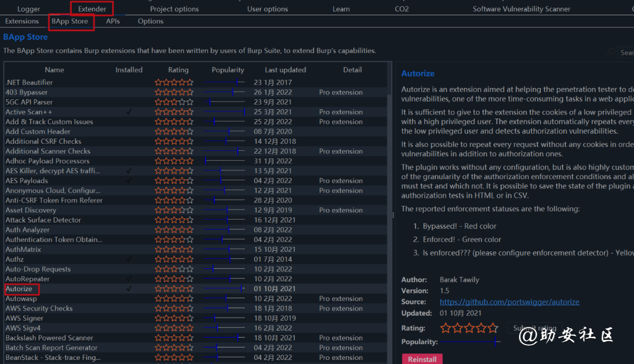Select Add & Track Custom Issues row
The image size is (634, 364).
pyautogui.click(x=195, y=122)
